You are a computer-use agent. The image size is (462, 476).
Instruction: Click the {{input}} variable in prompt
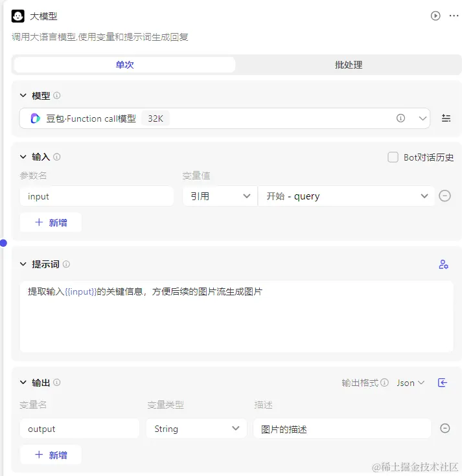click(x=81, y=291)
